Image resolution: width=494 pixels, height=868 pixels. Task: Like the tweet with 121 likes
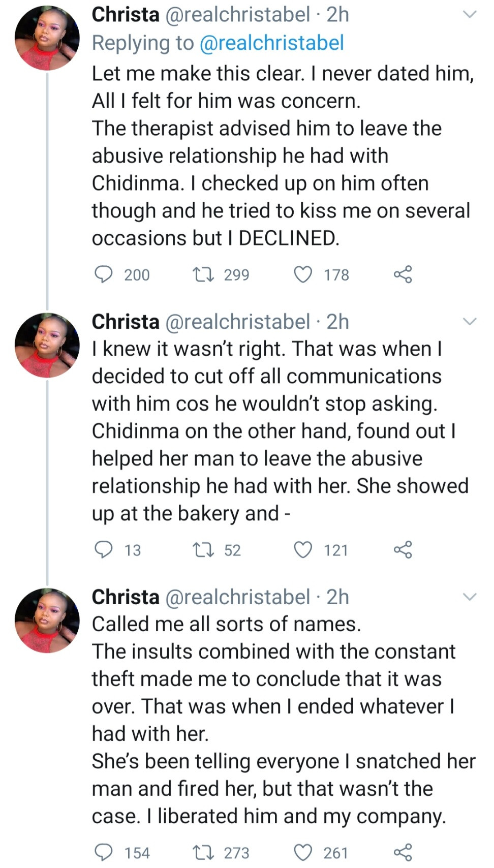pos(303,550)
